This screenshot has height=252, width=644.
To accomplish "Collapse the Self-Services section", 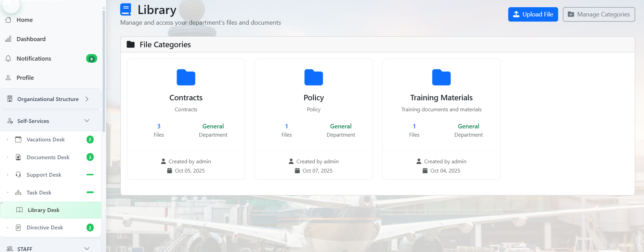I will (x=87, y=121).
